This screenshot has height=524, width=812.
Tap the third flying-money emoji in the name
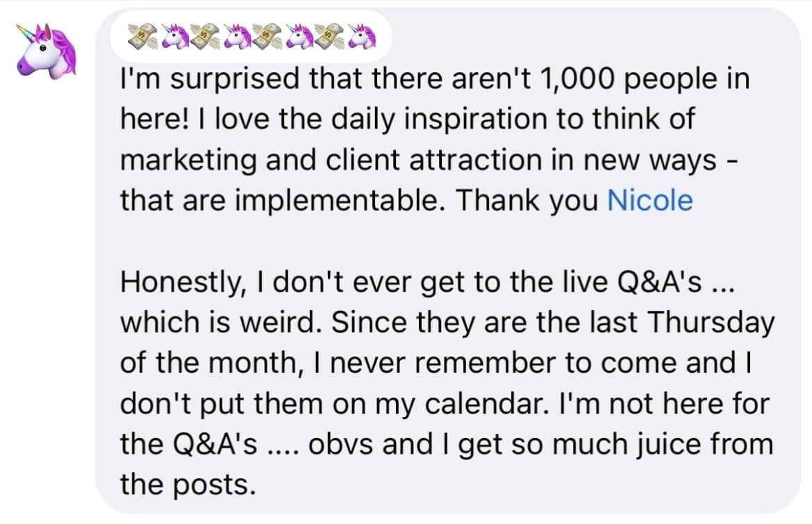tap(267, 37)
